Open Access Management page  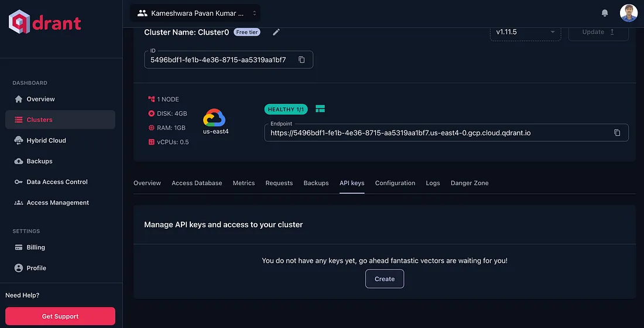point(60,203)
